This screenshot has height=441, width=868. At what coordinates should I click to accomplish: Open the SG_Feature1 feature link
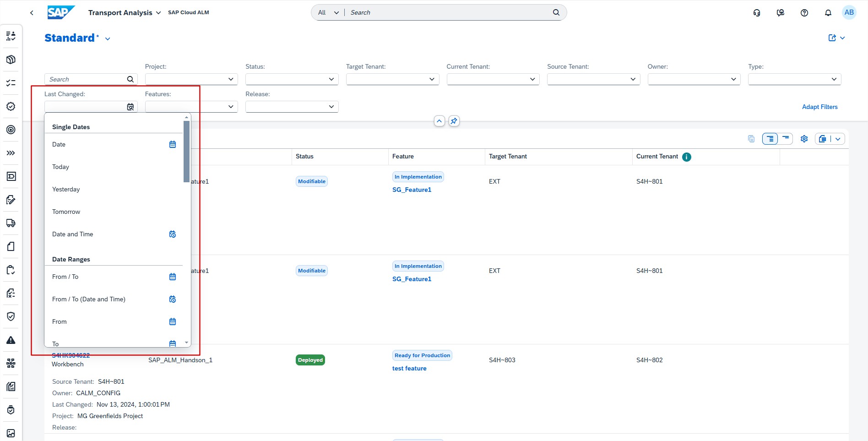pos(412,190)
